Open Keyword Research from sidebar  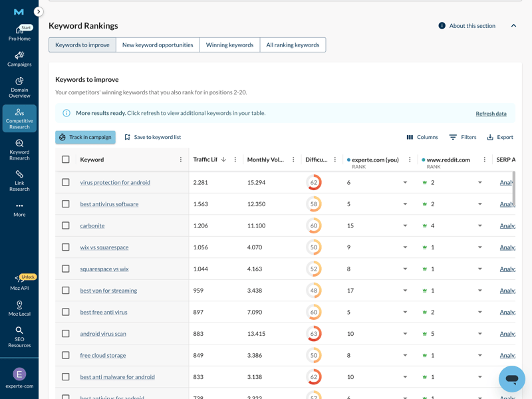(19, 150)
